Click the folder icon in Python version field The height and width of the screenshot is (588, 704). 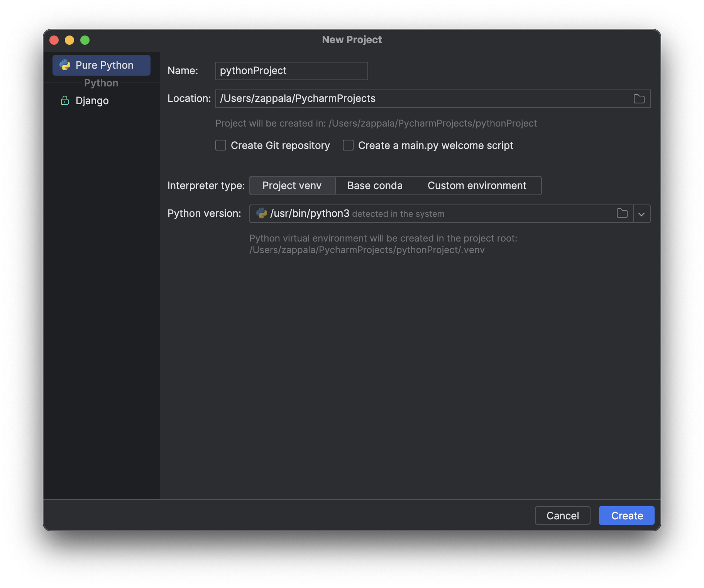[622, 213]
